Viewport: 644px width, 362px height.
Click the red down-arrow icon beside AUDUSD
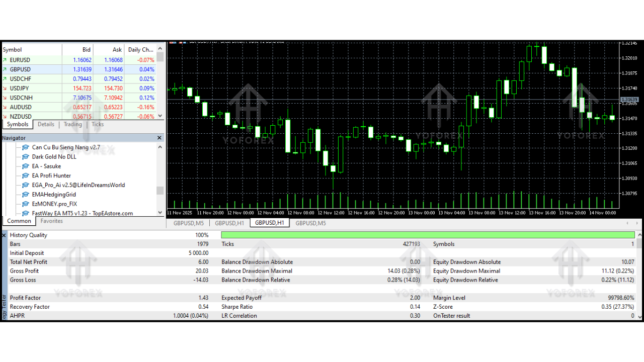5,107
